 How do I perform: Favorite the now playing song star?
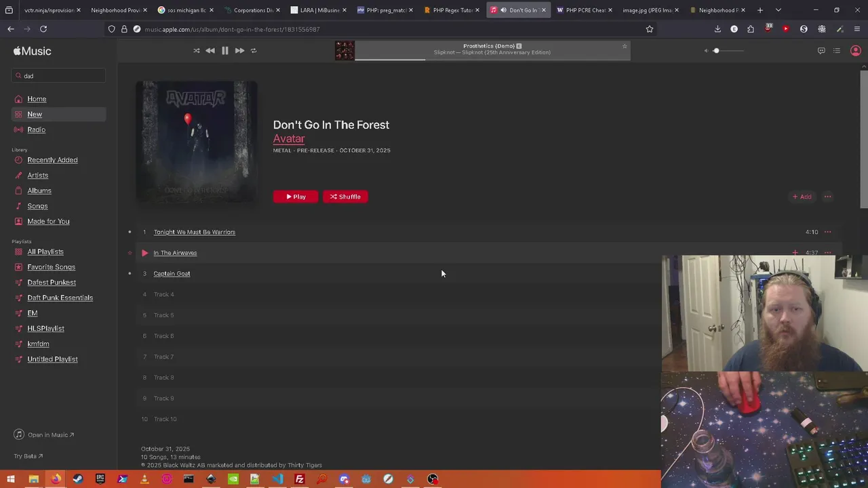tap(625, 46)
